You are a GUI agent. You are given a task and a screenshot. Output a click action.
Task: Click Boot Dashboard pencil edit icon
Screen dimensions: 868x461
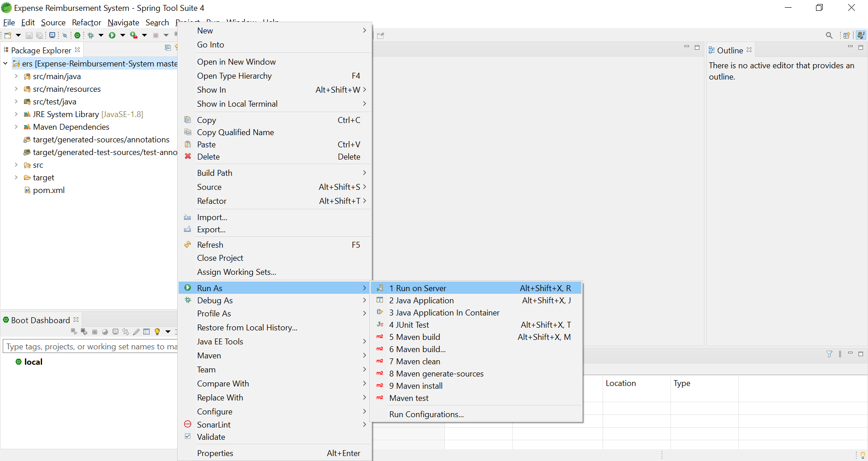coord(136,332)
